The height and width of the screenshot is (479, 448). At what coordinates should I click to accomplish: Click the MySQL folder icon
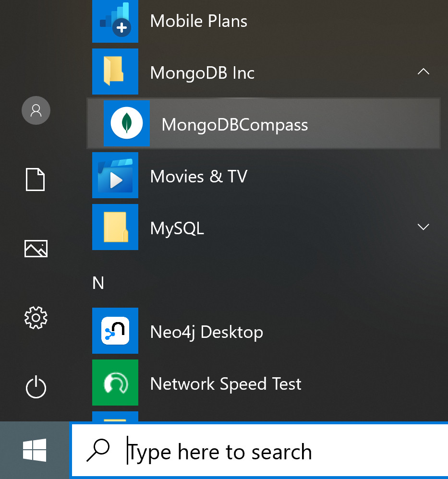pos(115,227)
